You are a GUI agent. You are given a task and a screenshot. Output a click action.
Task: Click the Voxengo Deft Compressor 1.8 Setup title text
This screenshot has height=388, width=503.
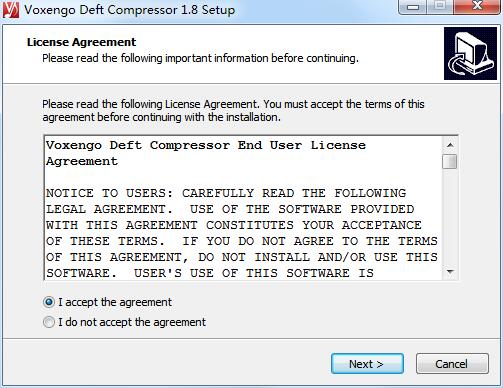pyautogui.click(x=130, y=10)
